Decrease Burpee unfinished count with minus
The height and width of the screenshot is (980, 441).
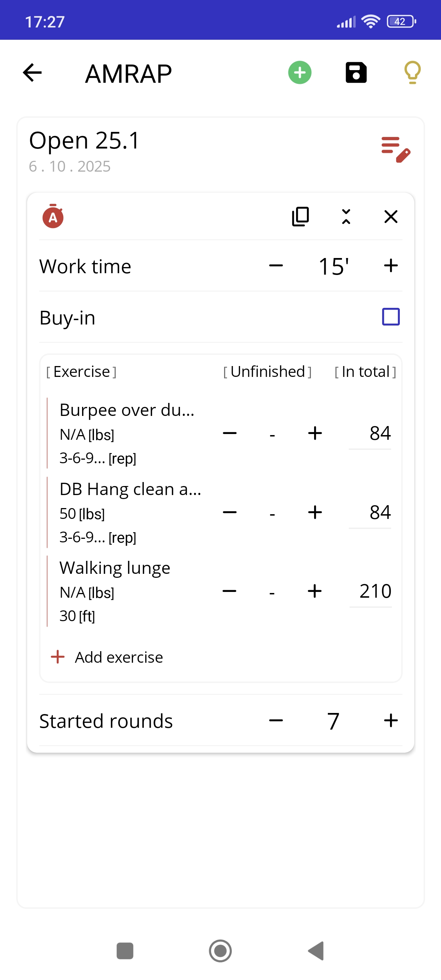pos(230,433)
